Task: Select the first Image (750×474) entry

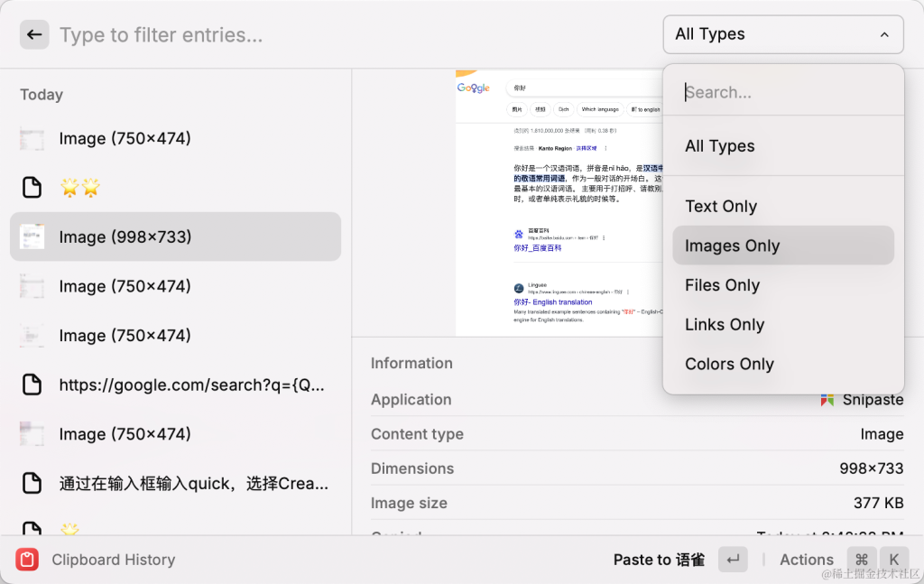Action: [176, 138]
